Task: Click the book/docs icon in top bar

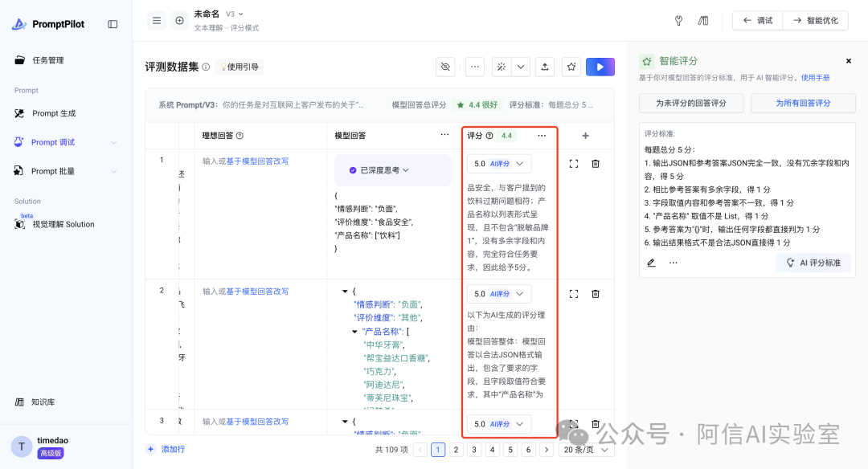Action: [703, 20]
